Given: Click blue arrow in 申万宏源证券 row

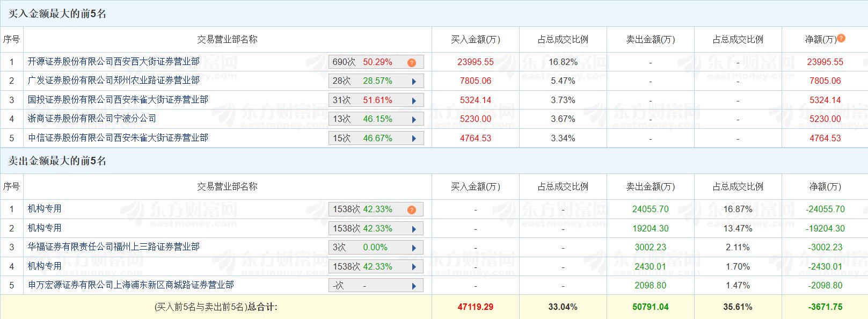Looking at the screenshot, I should tap(414, 286).
